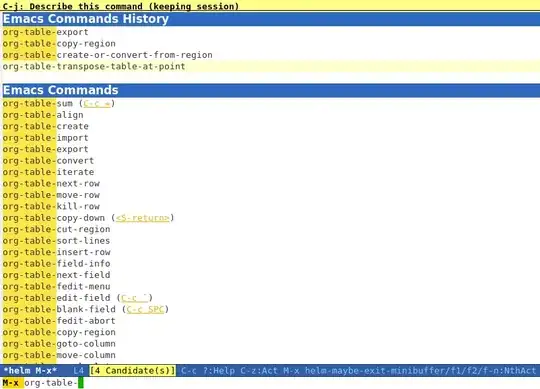Click the [4 Candidate(s)] indicator
This screenshot has height=389, width=540.
click(133, 370)
